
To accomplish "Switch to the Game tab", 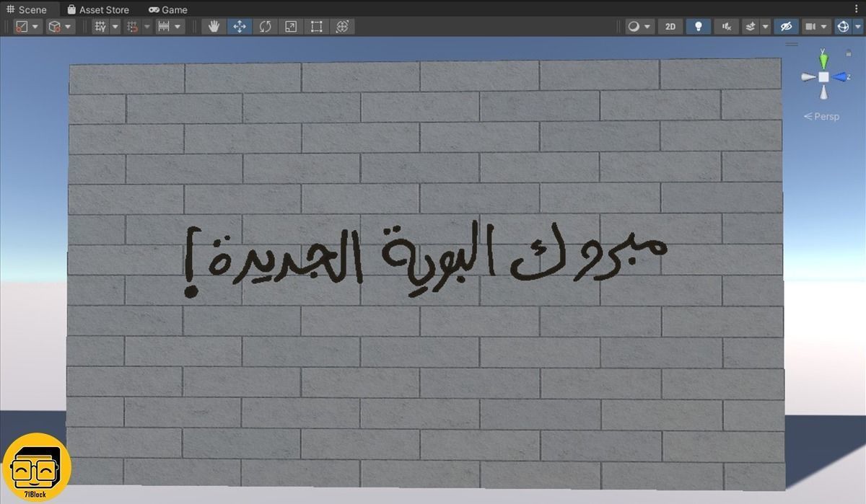I will (168, 10).
